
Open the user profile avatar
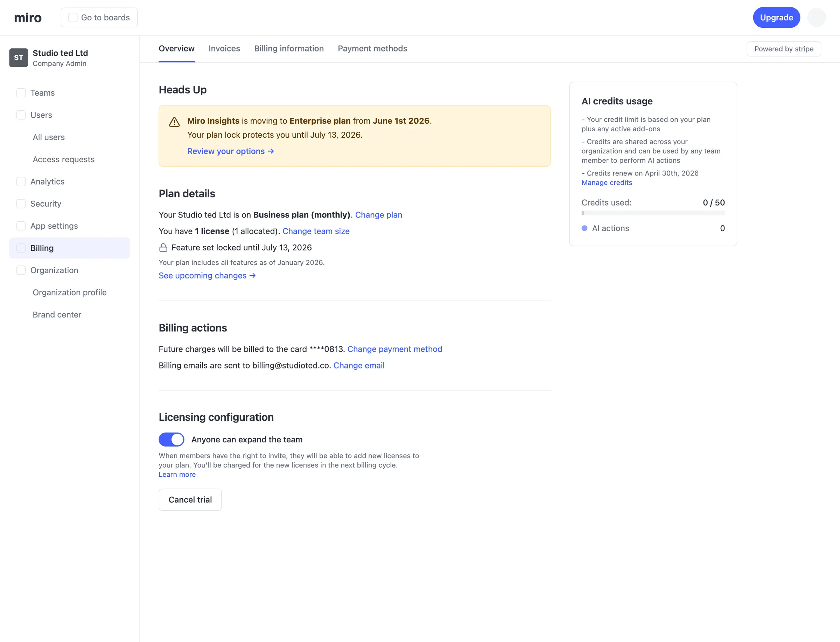(x=816, y=18)
